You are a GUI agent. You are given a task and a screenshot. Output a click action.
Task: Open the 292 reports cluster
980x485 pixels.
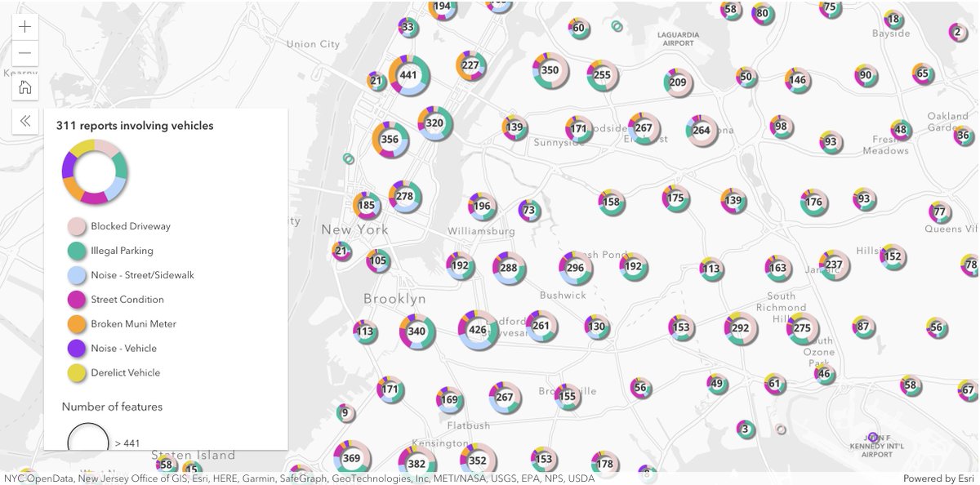741,328
